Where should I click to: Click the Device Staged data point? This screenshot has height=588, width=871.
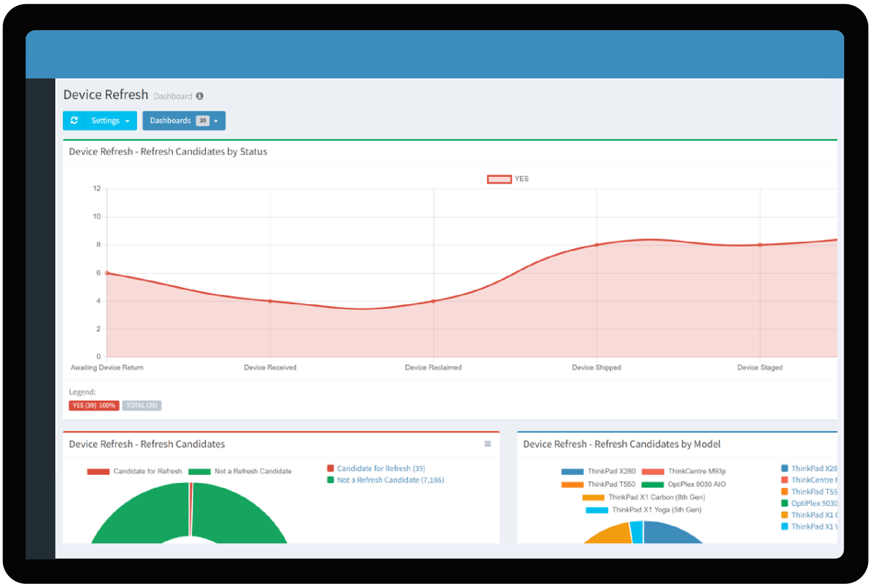tap(760, 245)
